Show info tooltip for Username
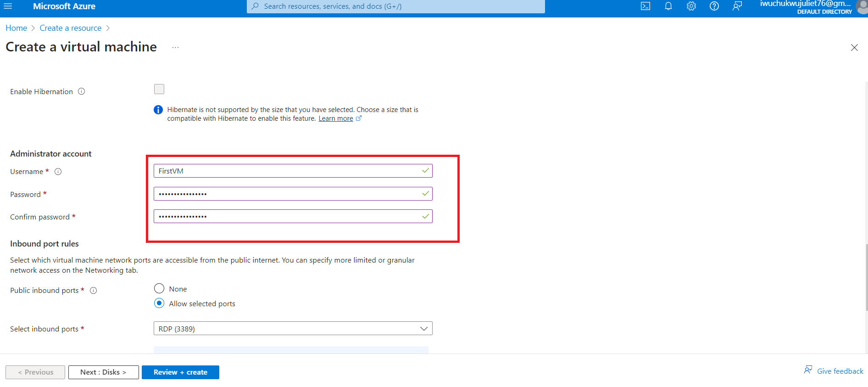 (58, 172)
